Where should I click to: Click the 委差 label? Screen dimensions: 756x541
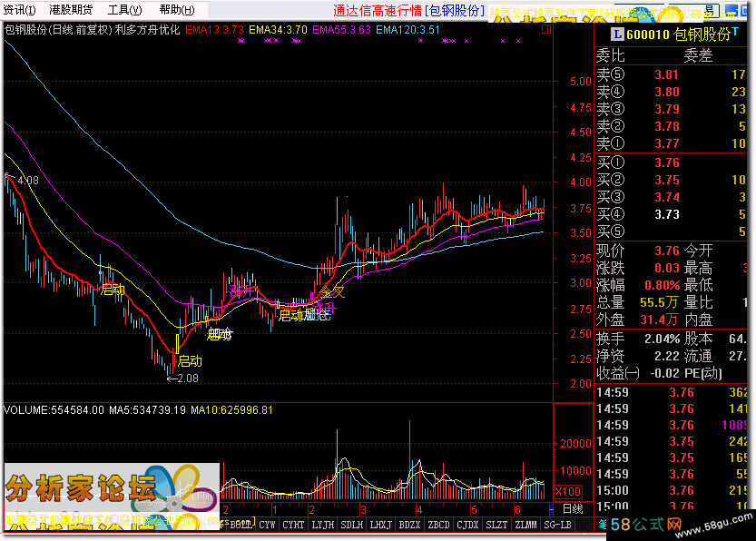click(698, 56)
